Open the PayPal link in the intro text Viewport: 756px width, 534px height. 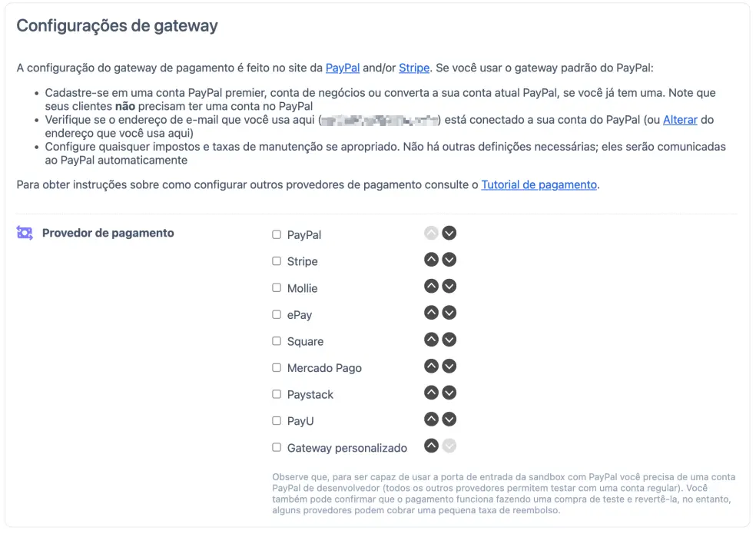340,68
